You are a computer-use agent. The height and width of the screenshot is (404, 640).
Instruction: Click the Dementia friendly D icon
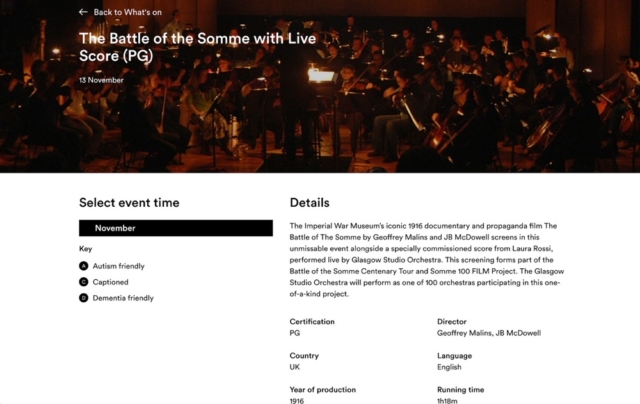pyautogui.click(x=84, y=298)
